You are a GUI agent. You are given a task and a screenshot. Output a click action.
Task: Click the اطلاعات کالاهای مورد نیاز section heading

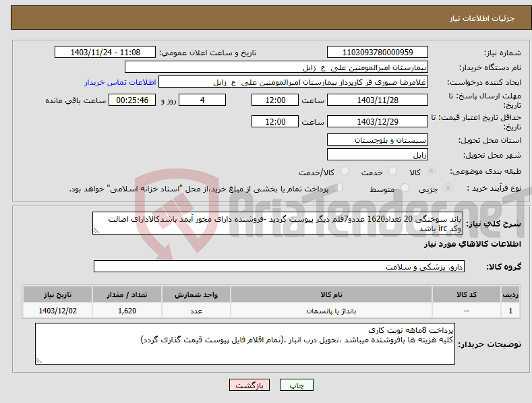tap(472, 244)
